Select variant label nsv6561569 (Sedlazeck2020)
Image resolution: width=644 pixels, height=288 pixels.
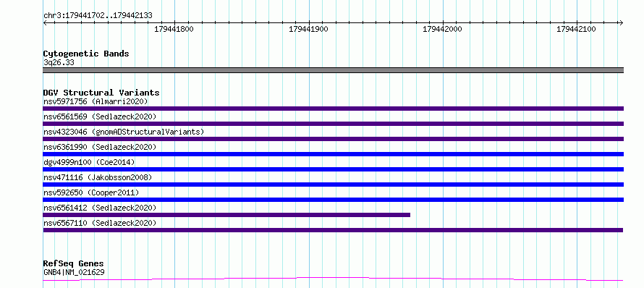(100, 117)
